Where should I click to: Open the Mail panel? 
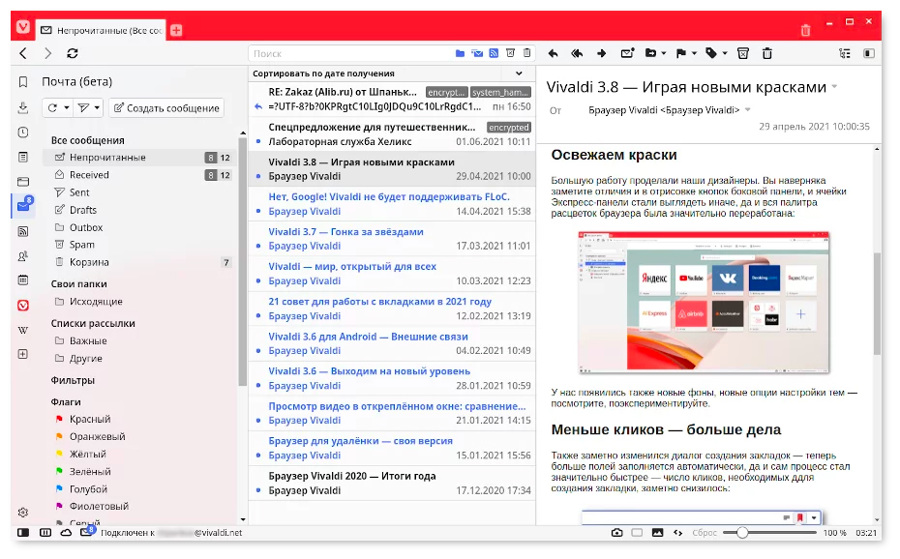pos(24,205)
